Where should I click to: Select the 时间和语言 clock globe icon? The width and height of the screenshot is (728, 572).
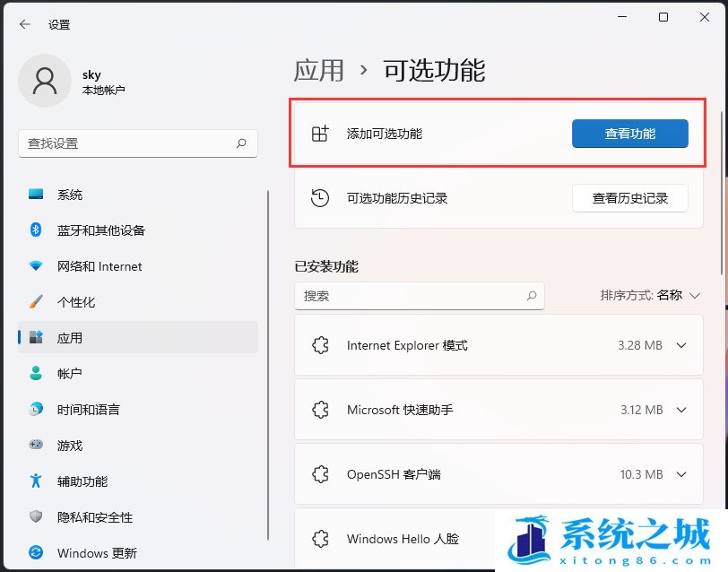pyautogui.click(x=36, y=409)
